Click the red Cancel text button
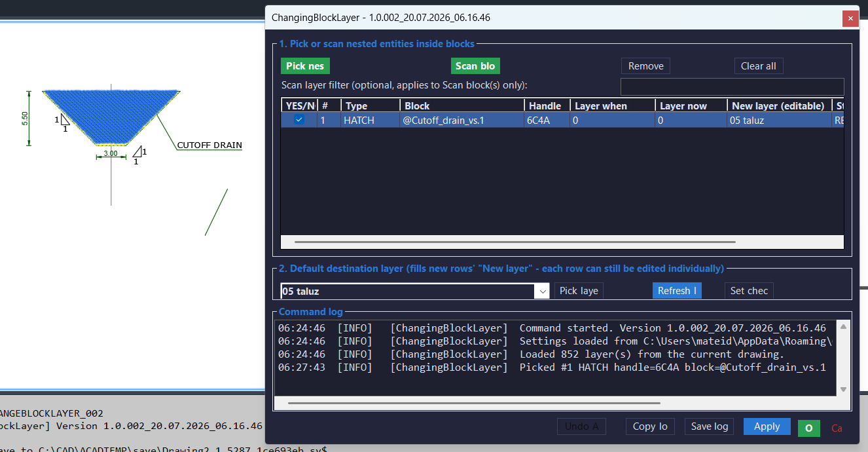Screen dimensions: 868x452 pos(837,428)
